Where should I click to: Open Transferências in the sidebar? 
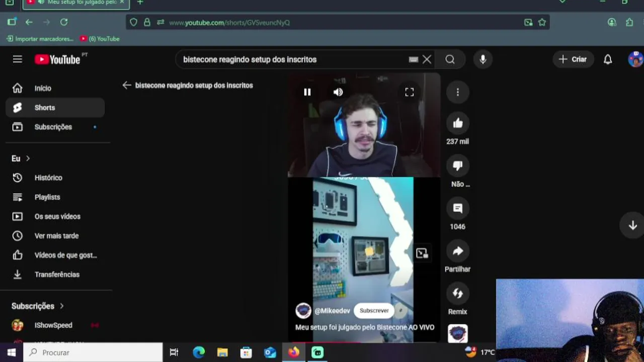click(55, 275)
